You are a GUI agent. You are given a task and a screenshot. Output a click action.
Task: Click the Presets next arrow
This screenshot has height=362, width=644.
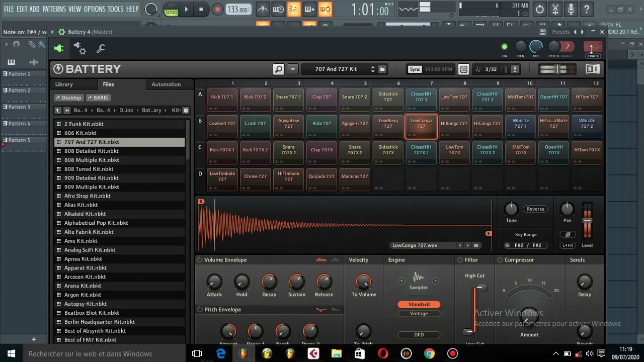[x=582, y=32]
